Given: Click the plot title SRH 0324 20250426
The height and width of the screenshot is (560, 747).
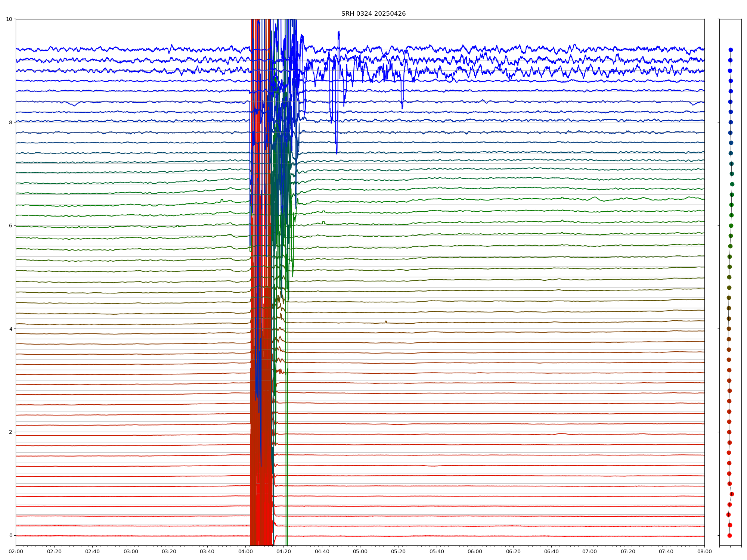Looking at the screenshot, I should pos(373,14).
